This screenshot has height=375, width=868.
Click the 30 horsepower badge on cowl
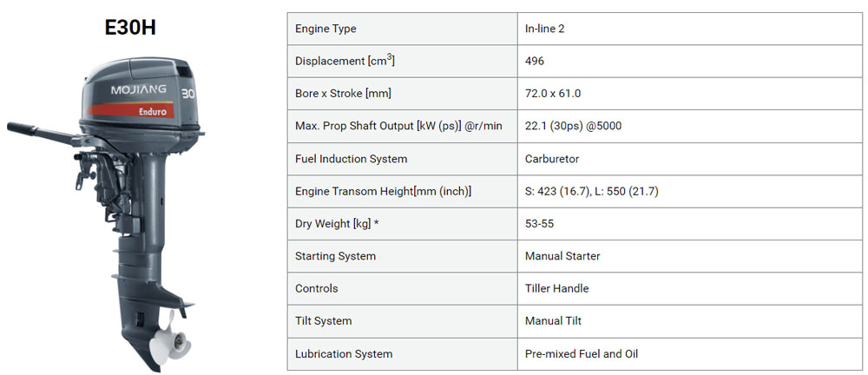click(x=188, y=94)
